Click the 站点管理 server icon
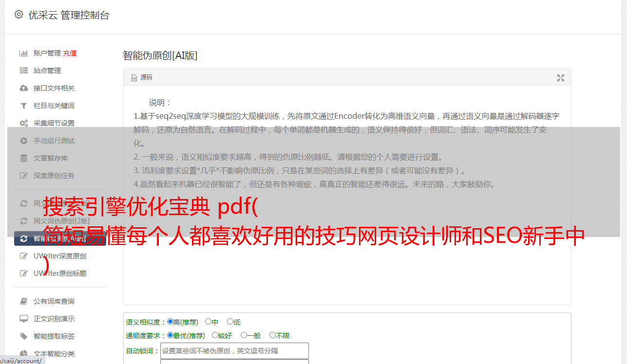The width and height of the screenshot is (627, 364). [x=23, y=71]
